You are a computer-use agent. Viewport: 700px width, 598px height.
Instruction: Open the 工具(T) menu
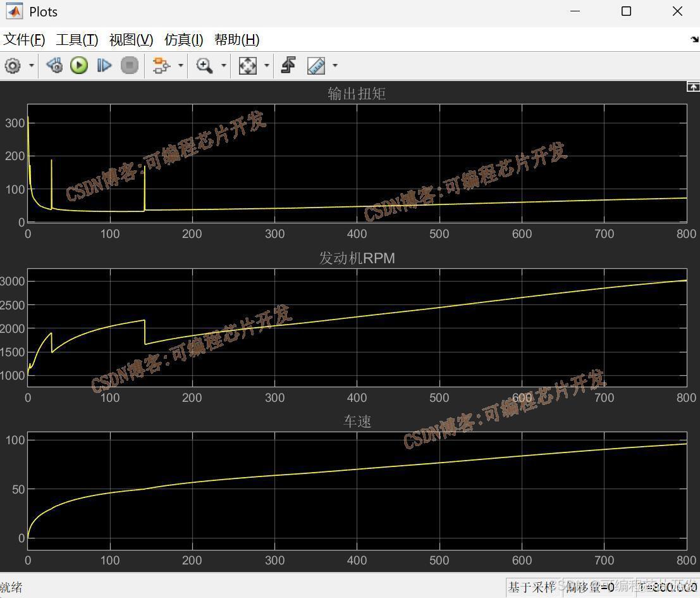(x=77, y=40)
